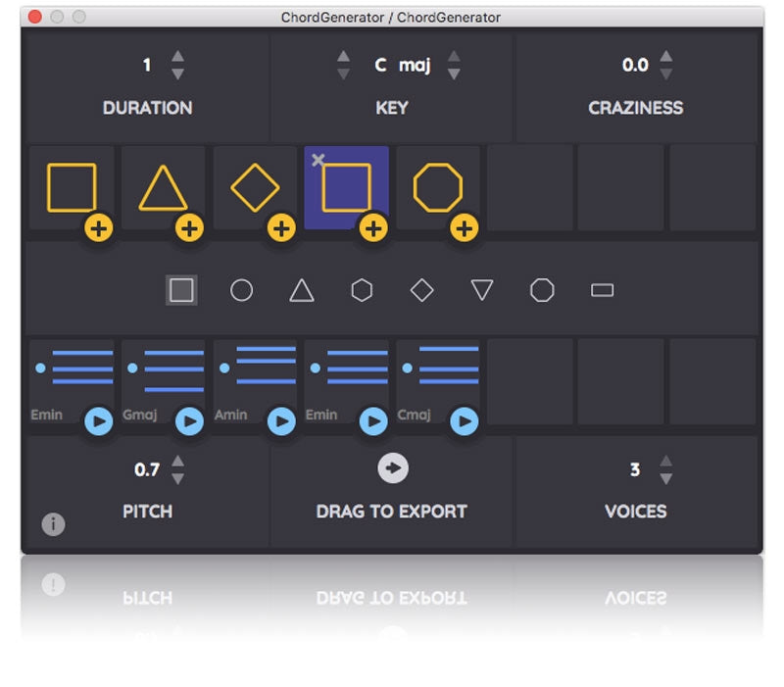The image size is (784, 687).
Task: Play the Amin chord
Action: pyautogui.click(x=281, y=421)
